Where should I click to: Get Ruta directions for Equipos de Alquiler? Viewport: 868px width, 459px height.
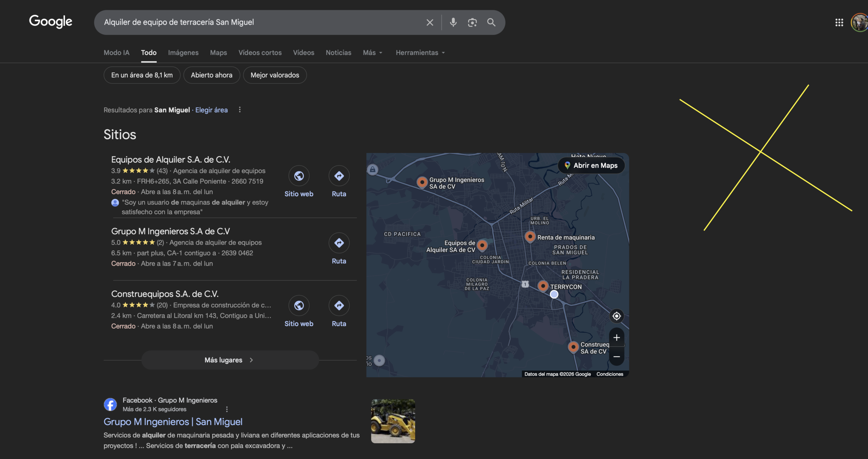(x=339, y=176)
